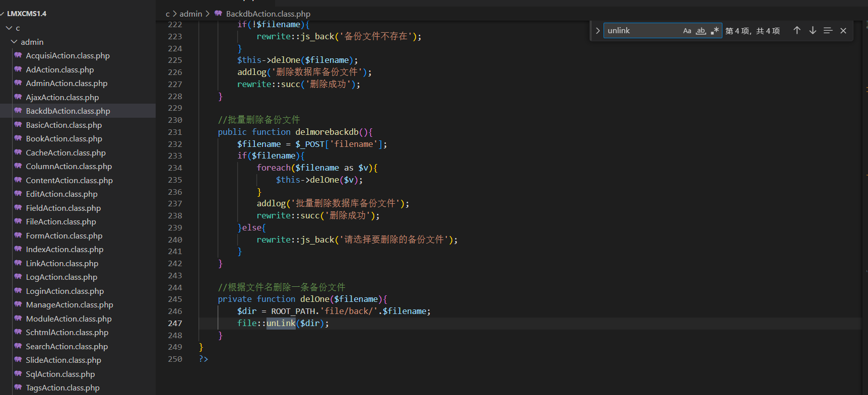Viewport: 868px width, 395px height.
Task: Open EditAction.class.php file
Action: click(x=61, y=194)
